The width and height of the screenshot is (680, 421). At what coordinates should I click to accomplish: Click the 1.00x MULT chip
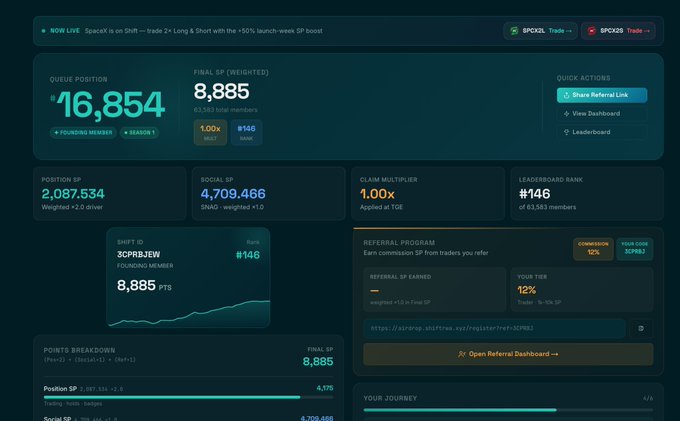(210, 132)
